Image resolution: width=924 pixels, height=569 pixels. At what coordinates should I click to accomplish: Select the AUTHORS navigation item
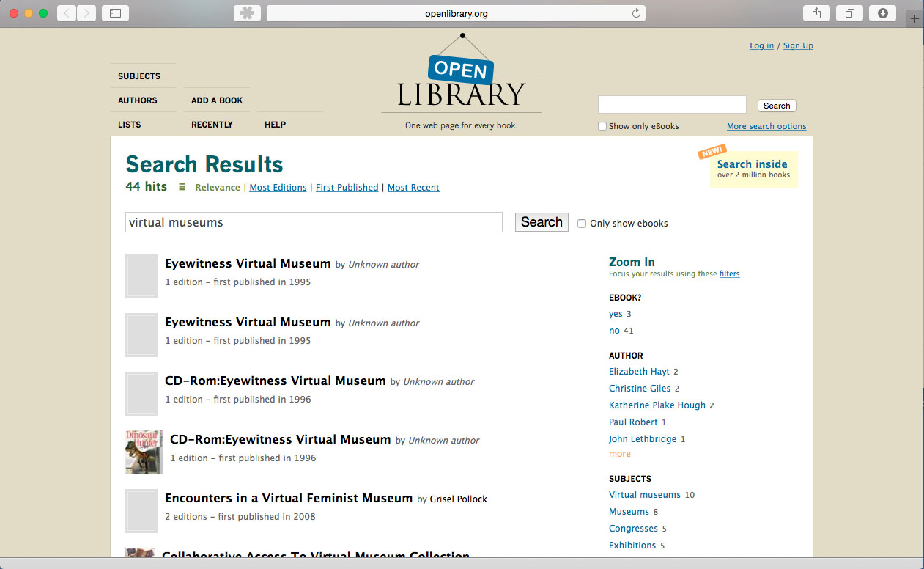pos(138,100)
